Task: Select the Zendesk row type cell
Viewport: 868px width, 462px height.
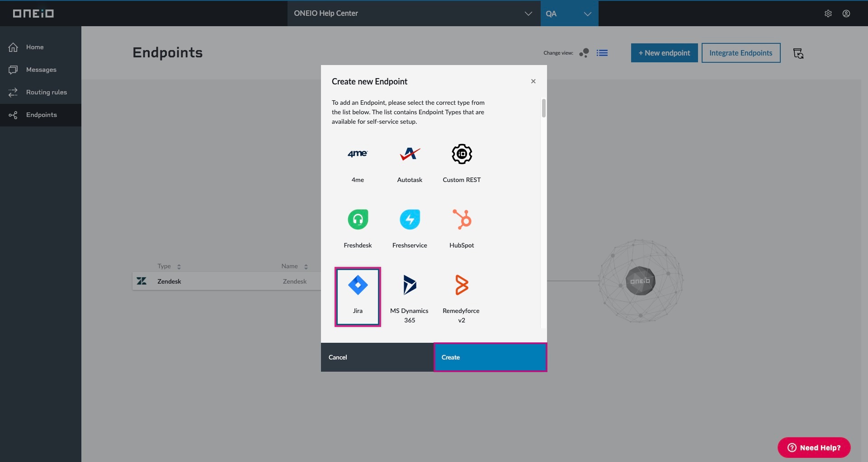Action: [x=169, y=281]
